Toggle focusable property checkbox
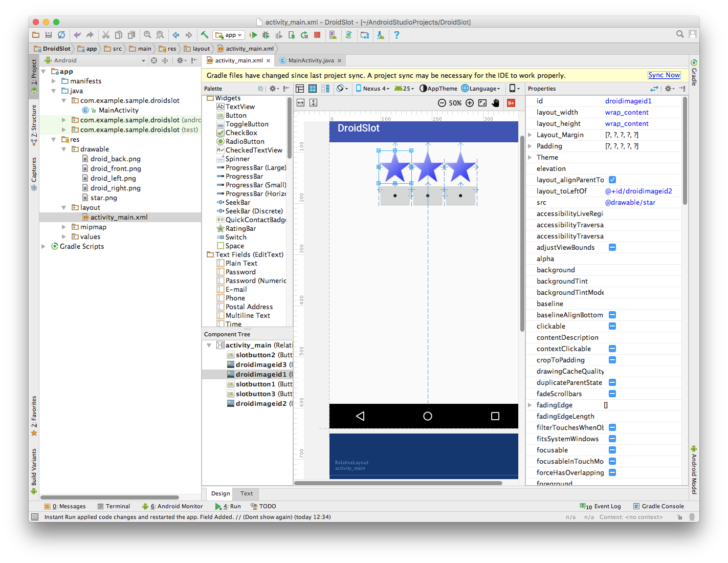Screen dimensions: 728x563 click(x=612, y=450)
